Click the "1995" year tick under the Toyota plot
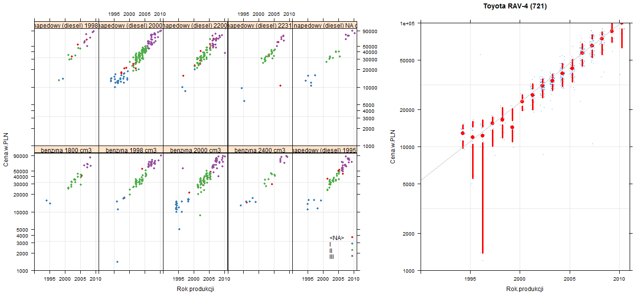This screenshot has height=297, width=644. pyautogui.click(x=470, y=280)
